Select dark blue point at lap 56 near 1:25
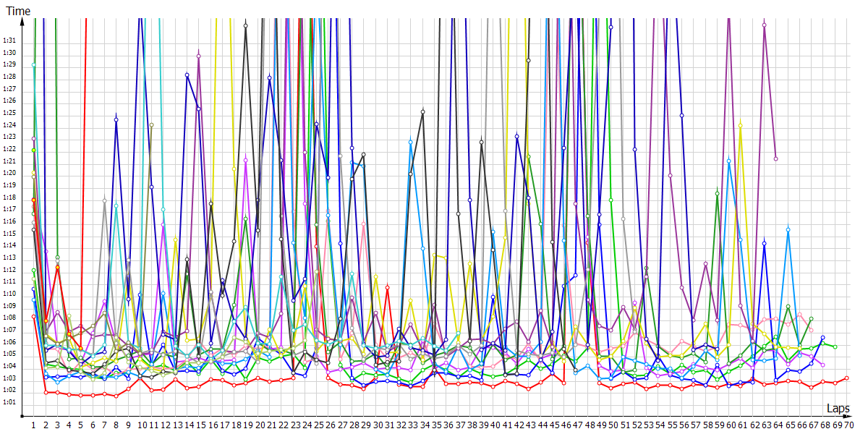868x434 pixels. point(681,115)
